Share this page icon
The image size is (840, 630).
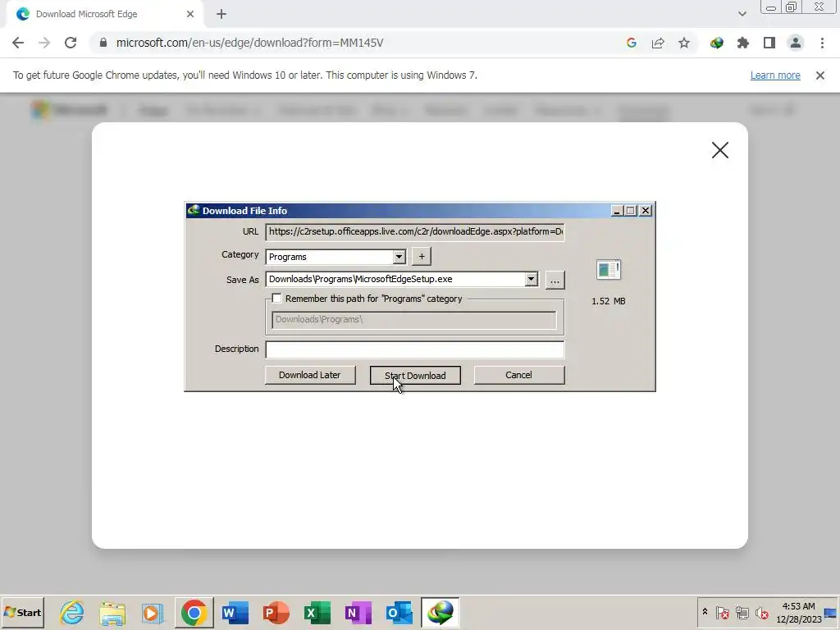[658, 43]
